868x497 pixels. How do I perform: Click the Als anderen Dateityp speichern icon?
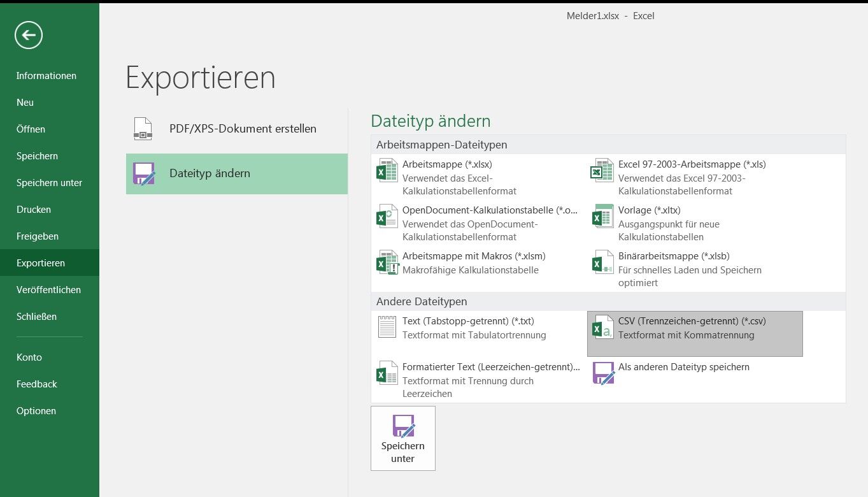pyautogui.click(x=603, y=373)
